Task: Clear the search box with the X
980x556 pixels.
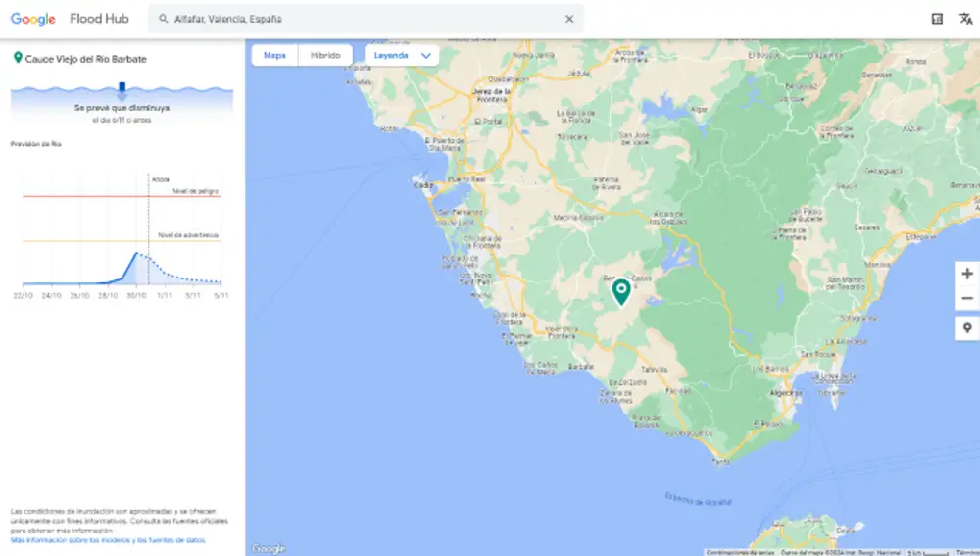Action: 569,19
